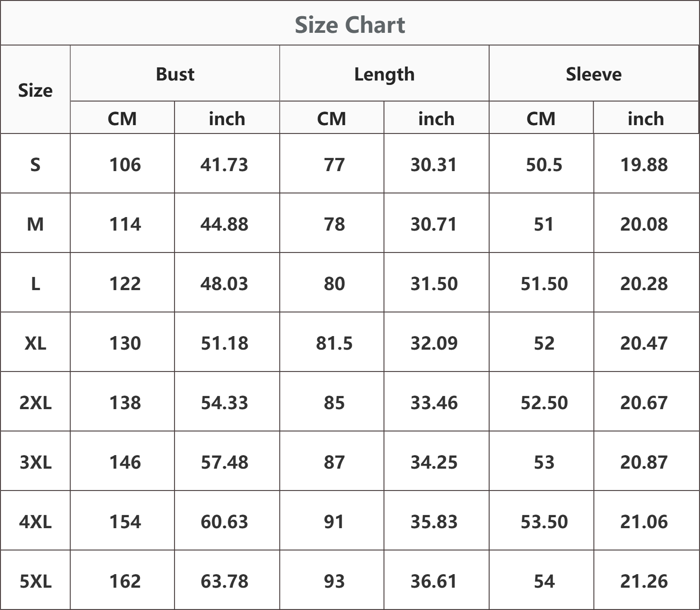The height and width of the screenshot is (610, 700).
Task: Click the 44.88 inch bust cell
Action: point(227,223)
